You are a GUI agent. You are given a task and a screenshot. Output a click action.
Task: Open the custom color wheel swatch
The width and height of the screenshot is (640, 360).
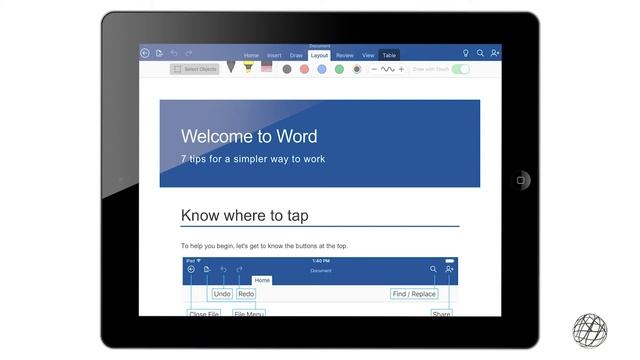[357, 69]
